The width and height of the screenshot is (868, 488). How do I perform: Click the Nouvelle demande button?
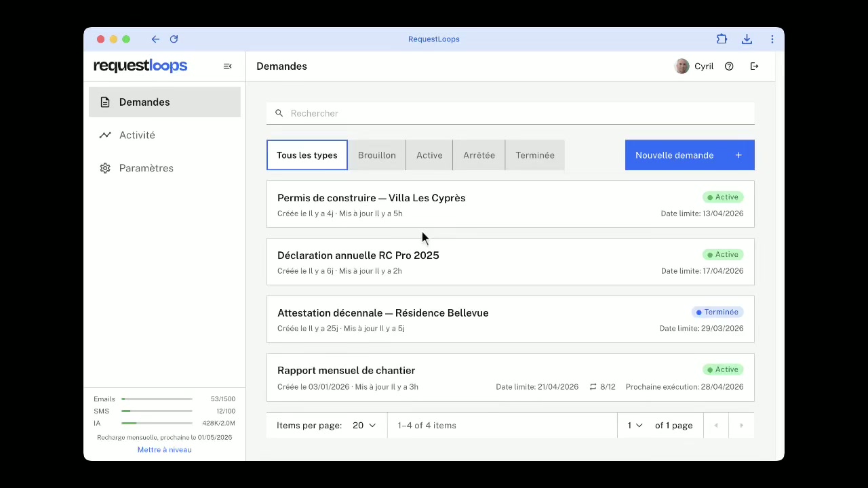point(689,155)
